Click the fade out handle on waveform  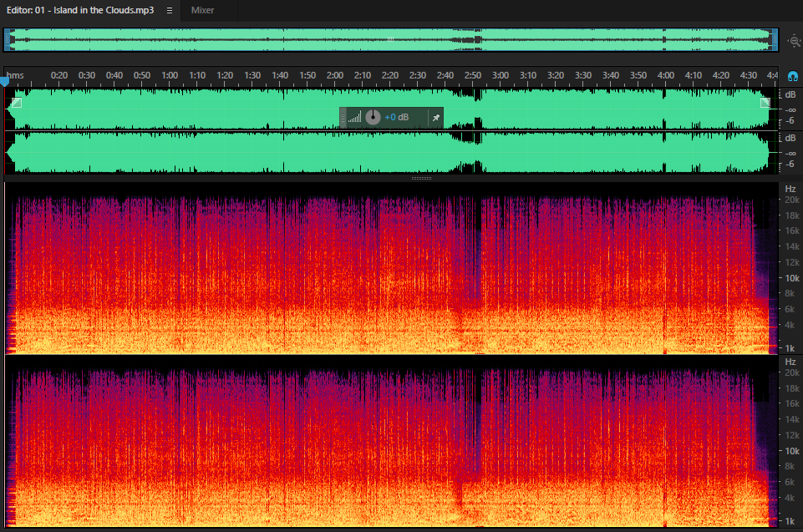[765, 103]
